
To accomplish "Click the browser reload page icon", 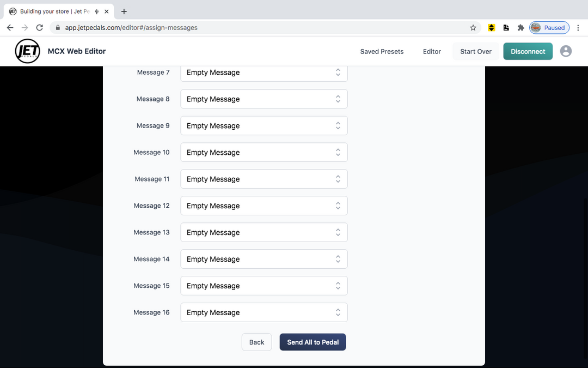I will (x=39, y=28).
